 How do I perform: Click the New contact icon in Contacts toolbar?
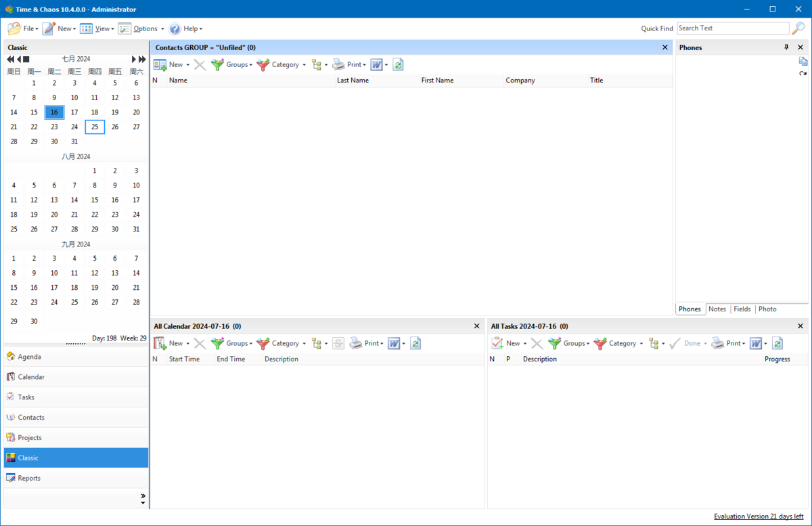[x=160, y=65]
